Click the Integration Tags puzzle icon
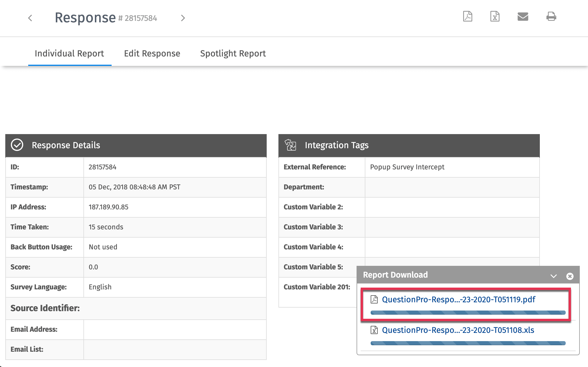Viewport: 588px width, 367px height. pos(290,145)
